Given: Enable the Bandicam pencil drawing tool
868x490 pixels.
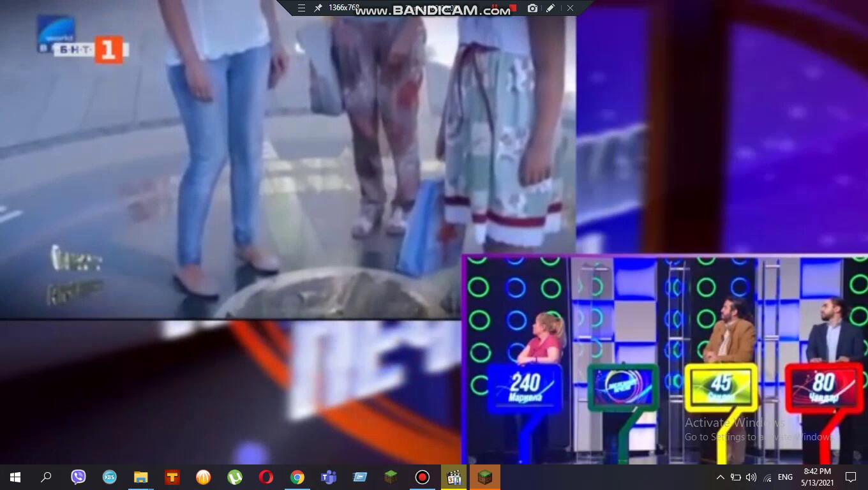Looking at the screenshot, I should (550, 8).
